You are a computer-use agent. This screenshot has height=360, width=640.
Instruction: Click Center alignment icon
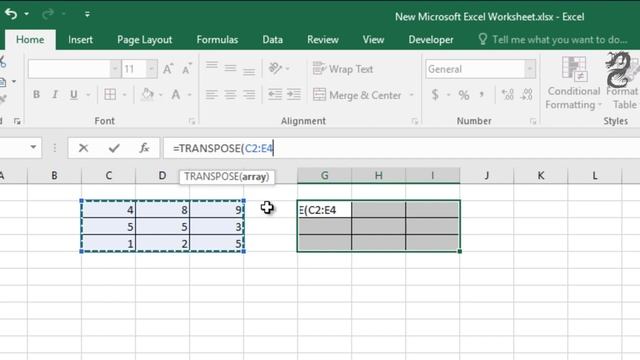pyautogui.click(x=230, y=95)
